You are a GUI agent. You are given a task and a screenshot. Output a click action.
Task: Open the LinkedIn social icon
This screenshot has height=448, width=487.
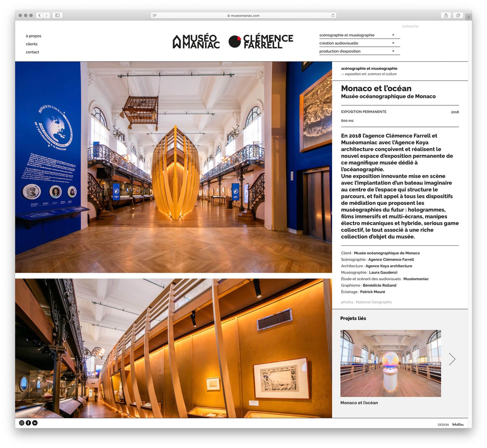pyautogui.click(x=35, y=423)
